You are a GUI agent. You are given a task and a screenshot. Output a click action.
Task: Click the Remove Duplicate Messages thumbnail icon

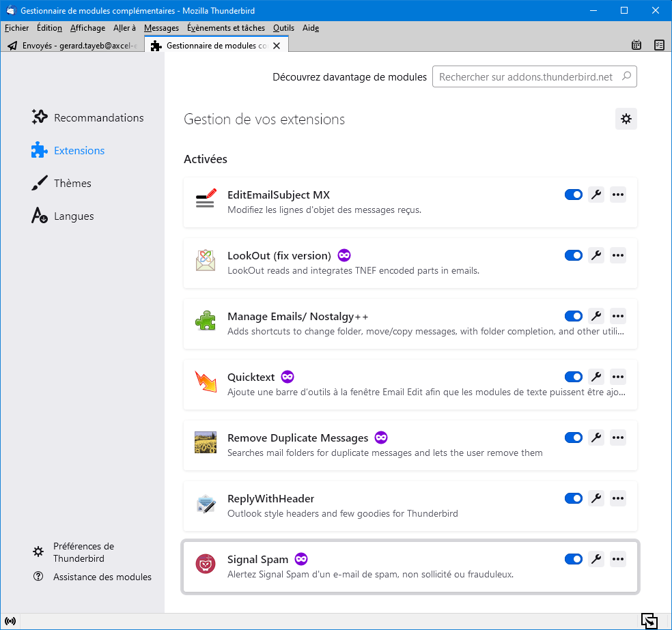tap(206, 442)
